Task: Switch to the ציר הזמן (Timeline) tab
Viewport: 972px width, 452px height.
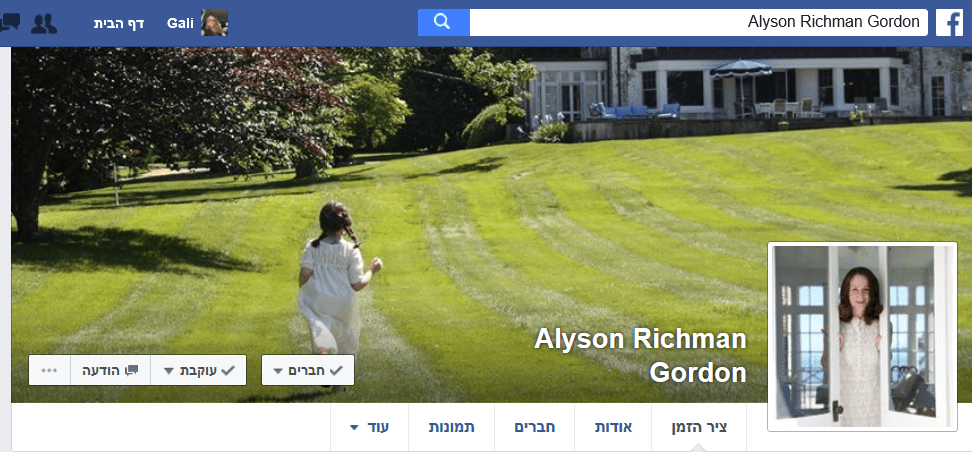Action: click(699, 427)
